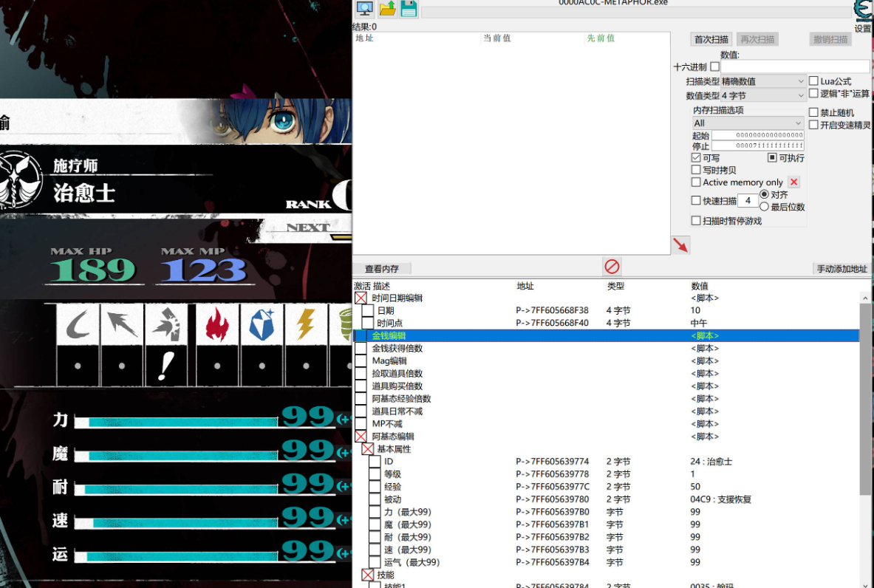This screenshot has width=874, height=588.
Task: Toggle the 快速扫描 checkbox
Action: (696, 200)
